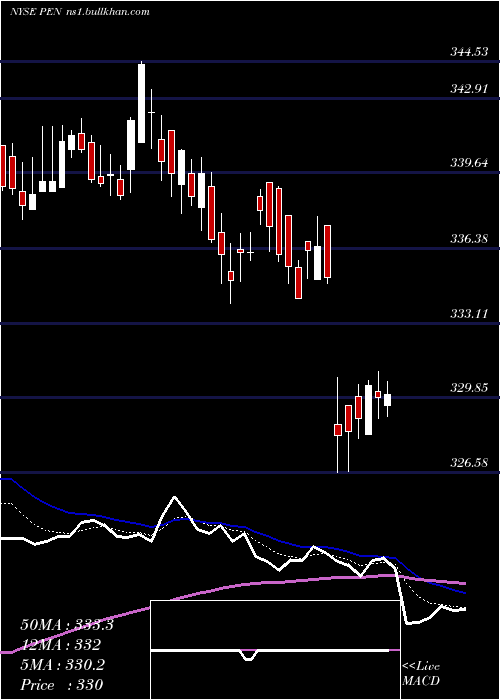
Task: Click the 5MA : 330.2 readout
Action: tap(62, 665)
